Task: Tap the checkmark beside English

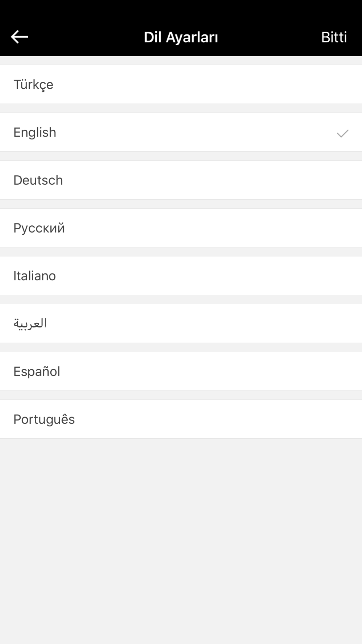Action: (342, 133)
